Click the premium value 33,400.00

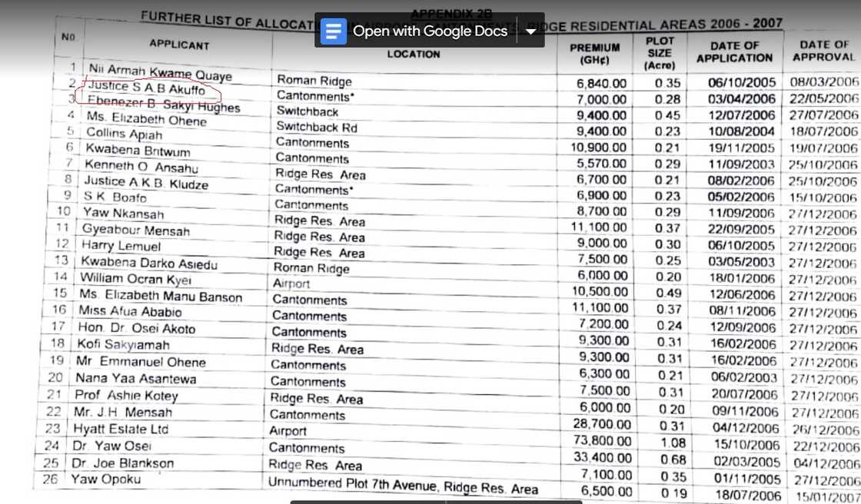point(604,459)
